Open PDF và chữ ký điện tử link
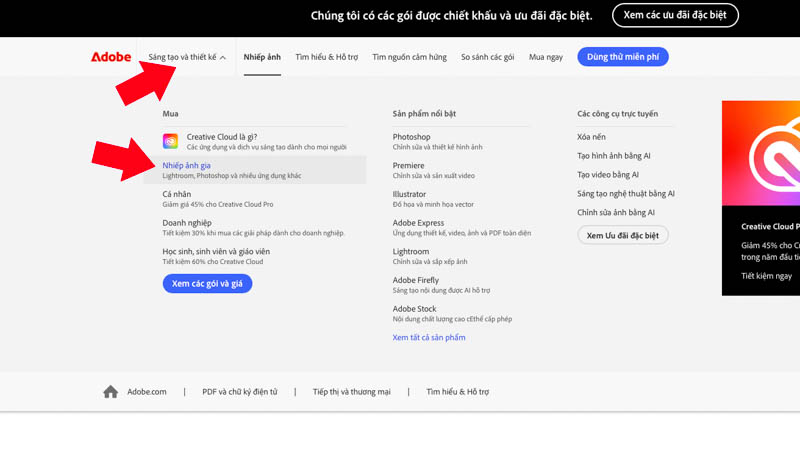Screen dimensions: 800x450 point(240,392)
